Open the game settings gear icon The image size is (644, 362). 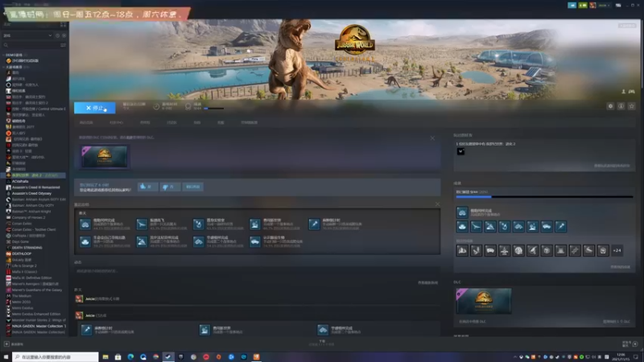tap(610, 106)
